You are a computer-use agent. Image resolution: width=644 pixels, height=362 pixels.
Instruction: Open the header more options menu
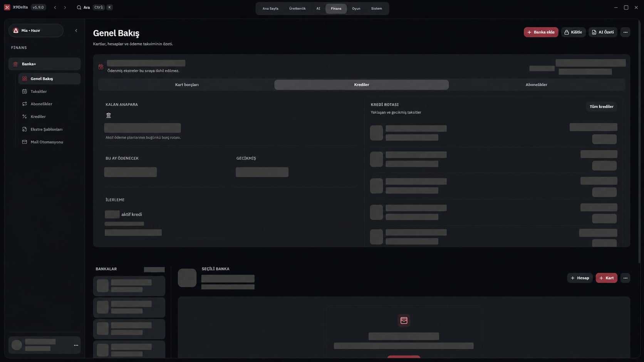click(x=625, y=32)
